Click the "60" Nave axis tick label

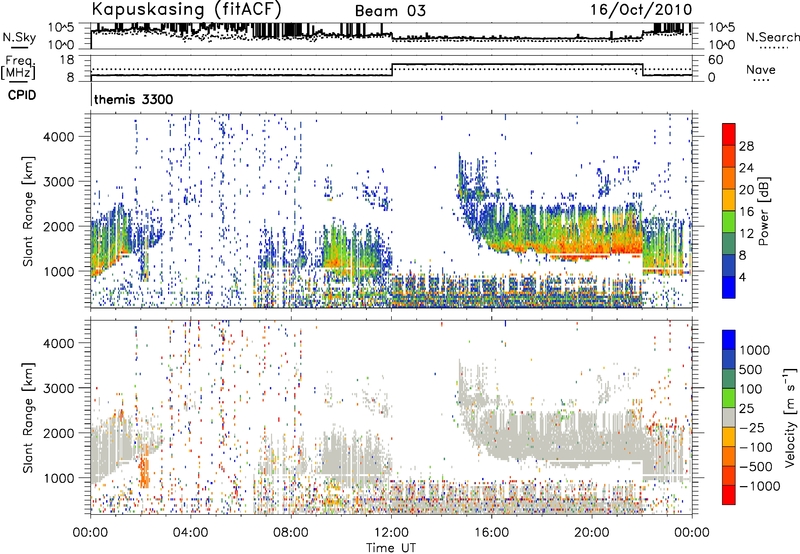(716, 60)
